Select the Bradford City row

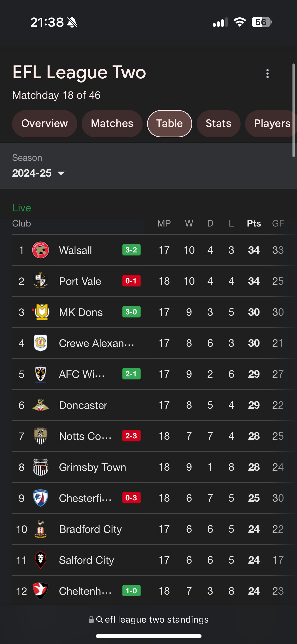153,529
